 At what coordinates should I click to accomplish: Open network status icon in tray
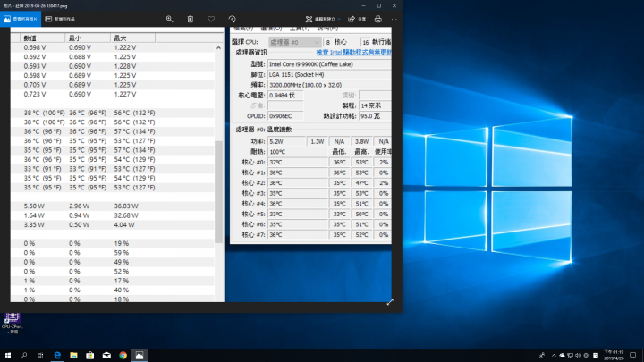[x=570, y=356]
